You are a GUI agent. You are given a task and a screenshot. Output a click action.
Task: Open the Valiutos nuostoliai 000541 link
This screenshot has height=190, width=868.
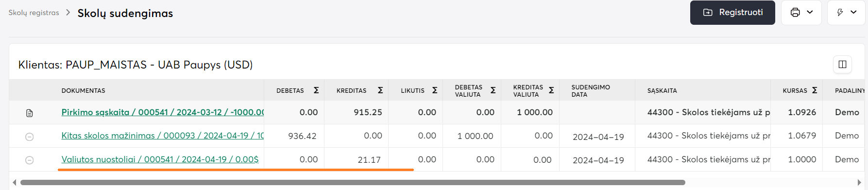click(x=160, y=159)
